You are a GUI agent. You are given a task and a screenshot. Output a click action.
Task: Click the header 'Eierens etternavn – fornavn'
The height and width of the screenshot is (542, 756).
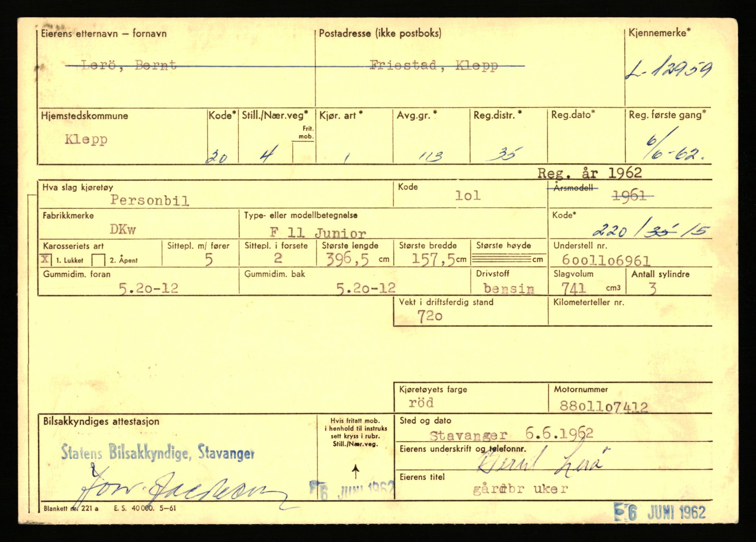pos(104,34)
